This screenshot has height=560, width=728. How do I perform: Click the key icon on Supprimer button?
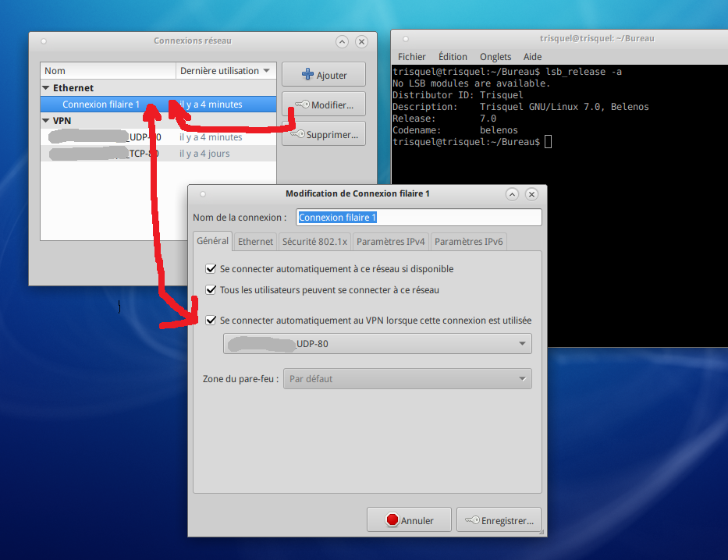(x=297, y=134)
